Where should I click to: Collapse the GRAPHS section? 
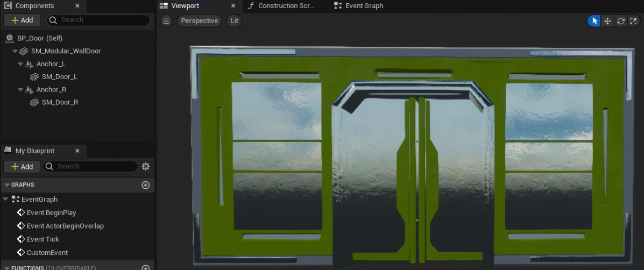[6, 185]
